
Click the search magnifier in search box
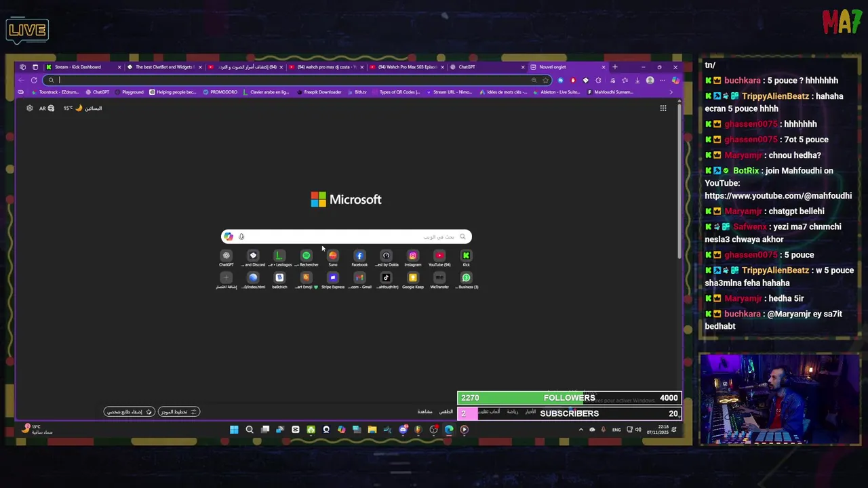[463, 237]
